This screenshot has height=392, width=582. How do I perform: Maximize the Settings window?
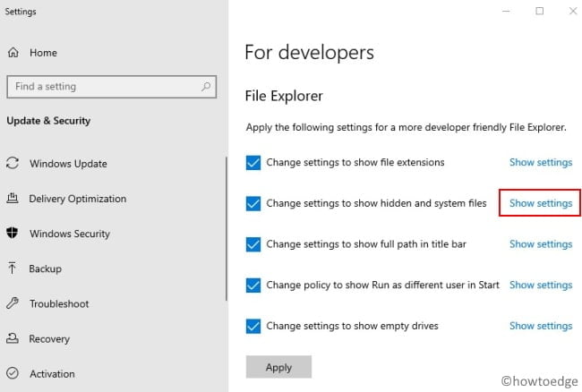click(540, 11)
